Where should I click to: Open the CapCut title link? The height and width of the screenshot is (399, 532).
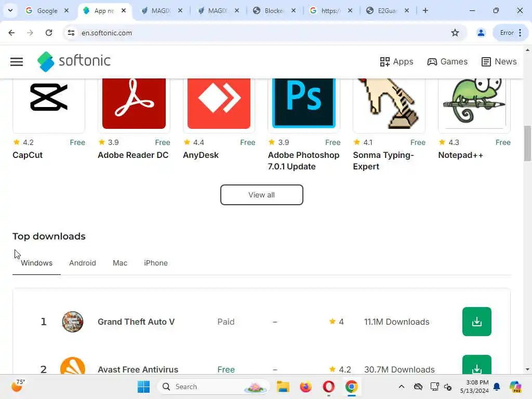28,155
